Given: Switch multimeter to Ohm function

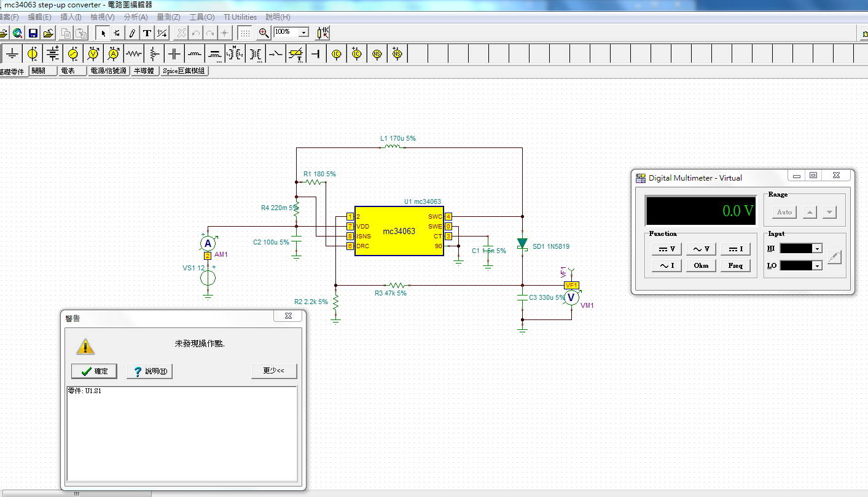Looking at the screenshot, I should (701, 265).
